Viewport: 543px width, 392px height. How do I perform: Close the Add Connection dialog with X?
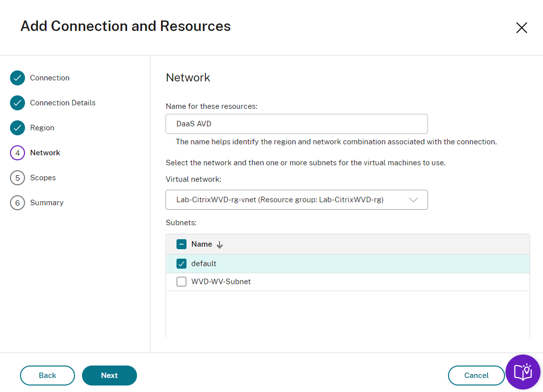521,28
